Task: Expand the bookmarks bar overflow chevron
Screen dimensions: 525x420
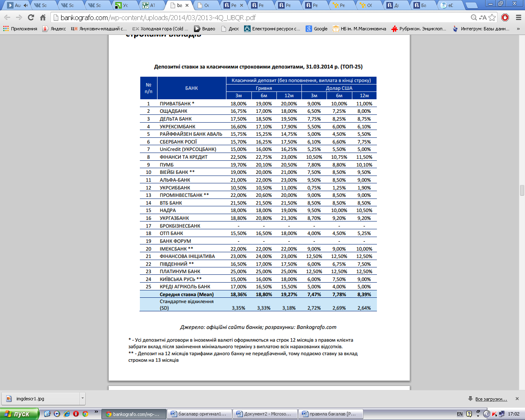Action: point(518,29)
